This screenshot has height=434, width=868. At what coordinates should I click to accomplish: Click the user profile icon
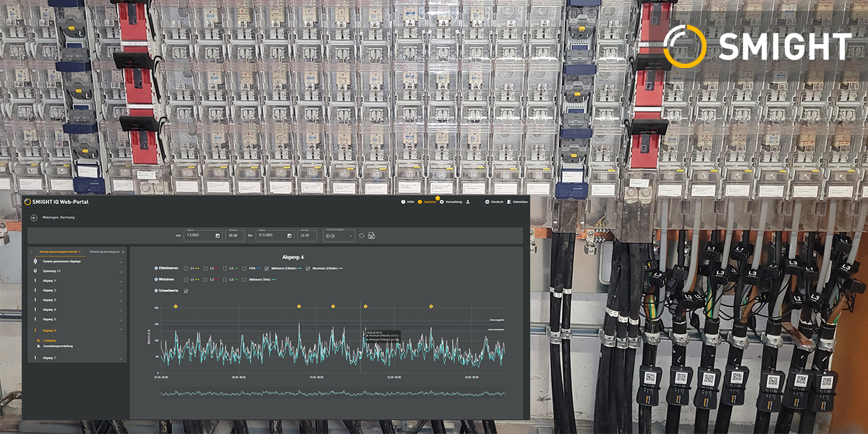(x=468, y=202)
